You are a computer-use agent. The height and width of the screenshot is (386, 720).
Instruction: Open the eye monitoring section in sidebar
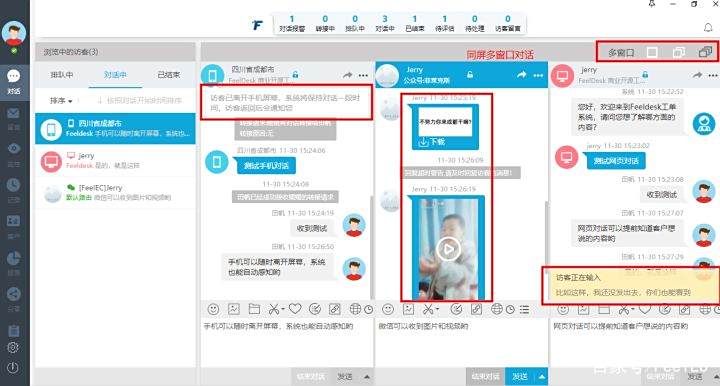tap(13, 148)
